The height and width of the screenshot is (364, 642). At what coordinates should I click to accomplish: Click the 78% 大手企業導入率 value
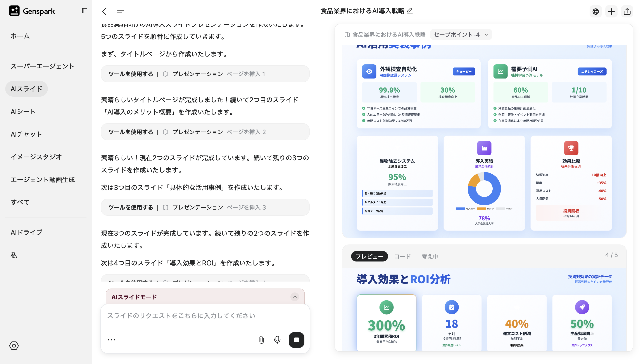[484, 218]
